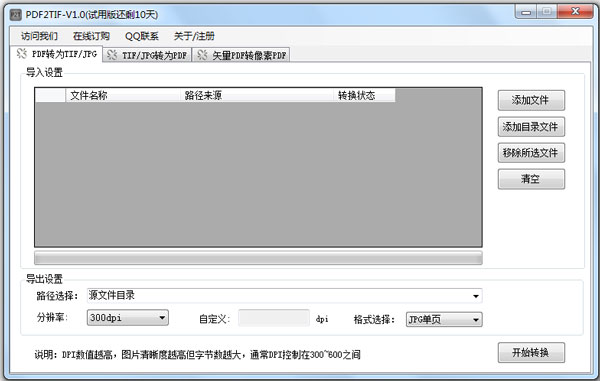The height and width of the screenshot is (381, 600).
Task: Click the 移除所选文件 button
Action: coord(531,153)
